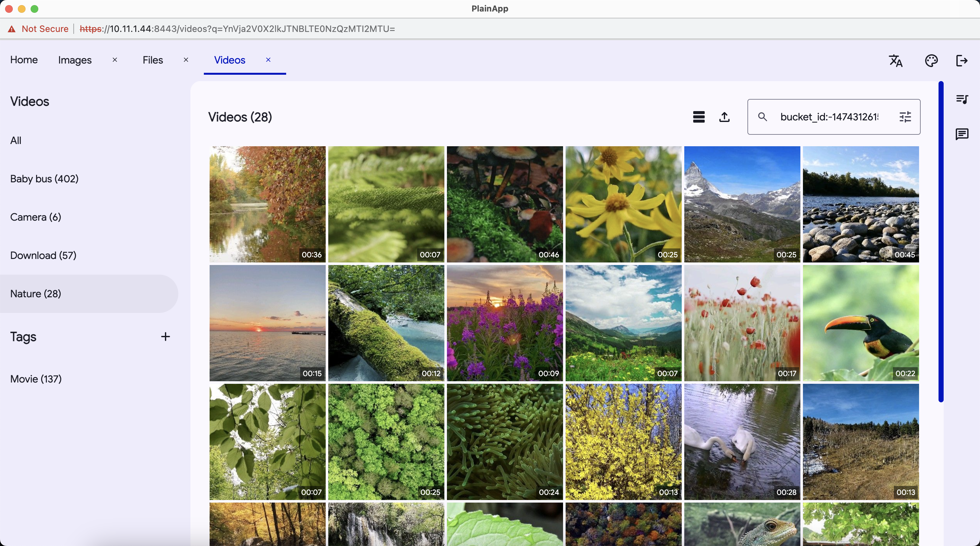Click the logout icon
Image resolution: width=980 pixels, height=546 pixels.
click(x=961, y=61)
